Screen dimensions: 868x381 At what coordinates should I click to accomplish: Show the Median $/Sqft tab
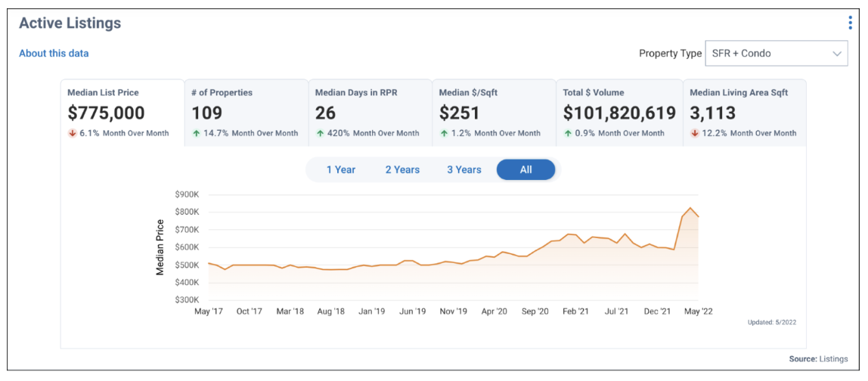pos(494,113)
